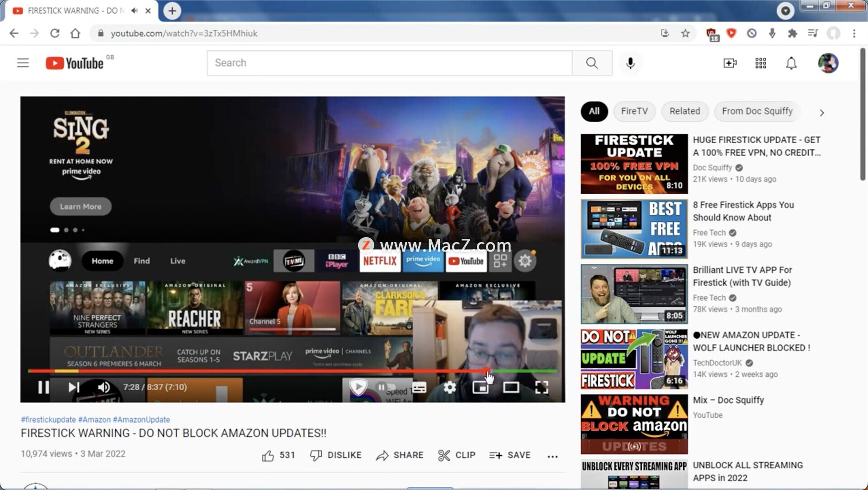
Task: Dislike the video
Action: [335, 455]
